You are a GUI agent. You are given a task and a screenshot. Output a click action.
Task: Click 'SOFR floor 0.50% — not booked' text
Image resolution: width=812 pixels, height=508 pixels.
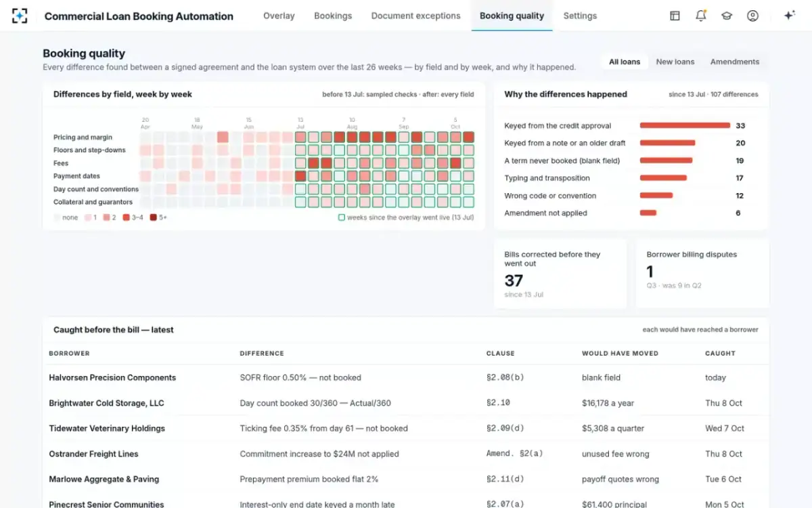pos(300,377)
